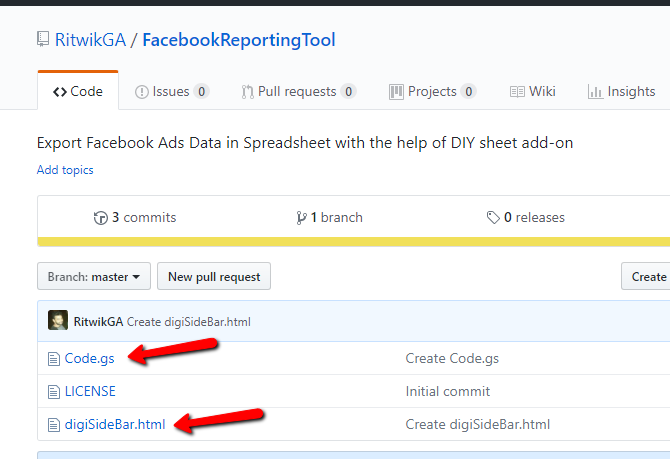Open the digiSideBar.html file
Viewport: 670px width, 459px height.
pos(115,424)
